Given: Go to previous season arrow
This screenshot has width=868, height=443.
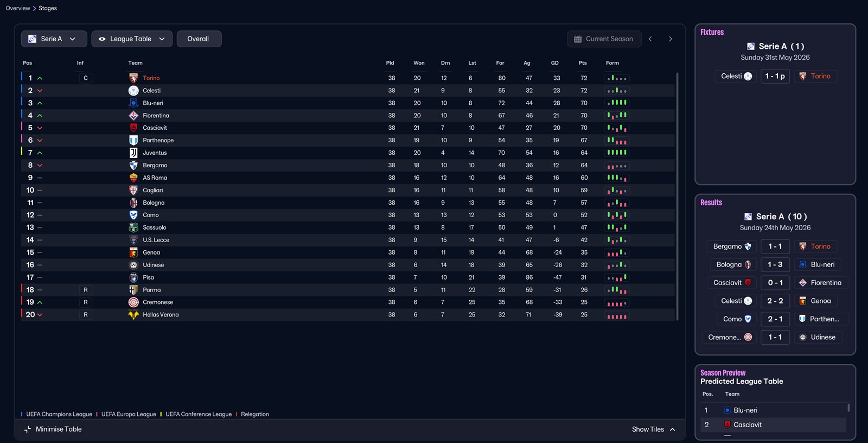Looking at the screenshot, I should [650, 39].
